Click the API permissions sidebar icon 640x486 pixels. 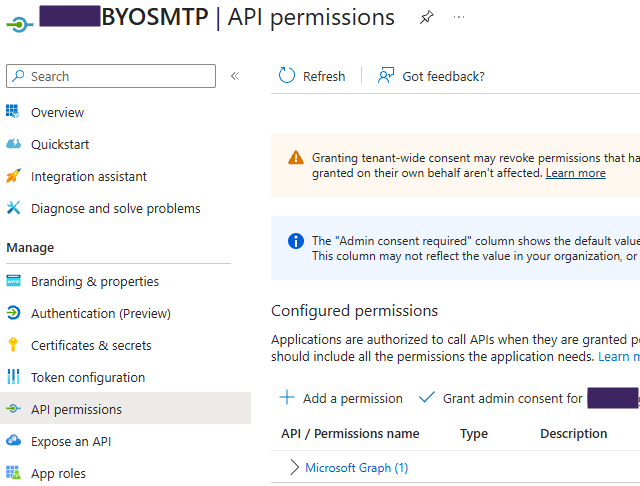tap(13, 408)
